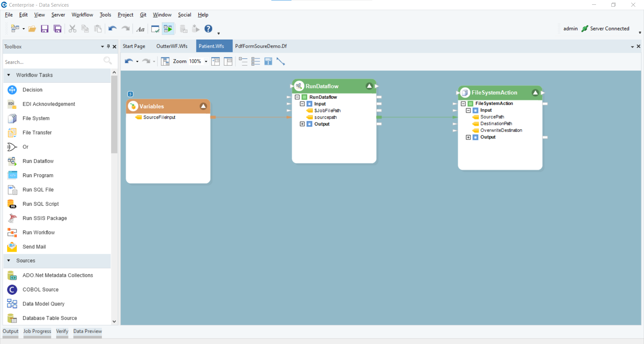Collapse the RunDataflow node header triangle

point(369,86)
